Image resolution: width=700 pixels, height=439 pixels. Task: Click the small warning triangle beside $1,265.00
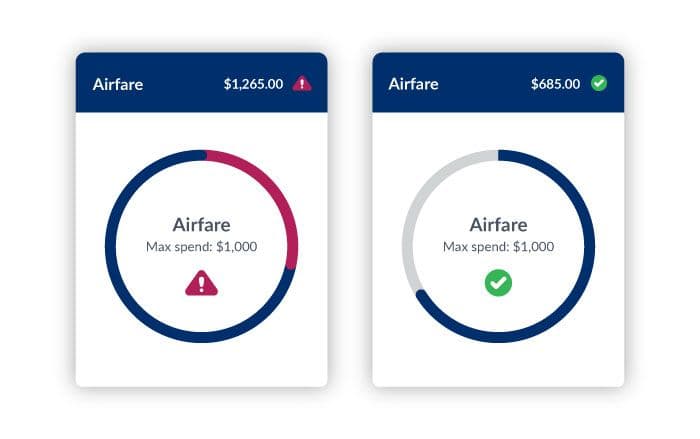(x=302, y=84)
